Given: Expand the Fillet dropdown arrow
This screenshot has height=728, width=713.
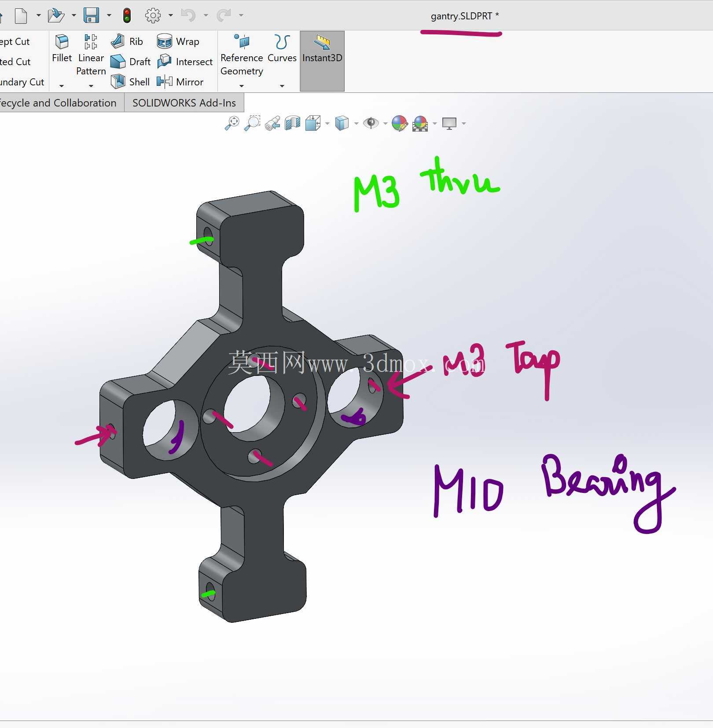Looking at the screenshot, I should tap(62, 86).
